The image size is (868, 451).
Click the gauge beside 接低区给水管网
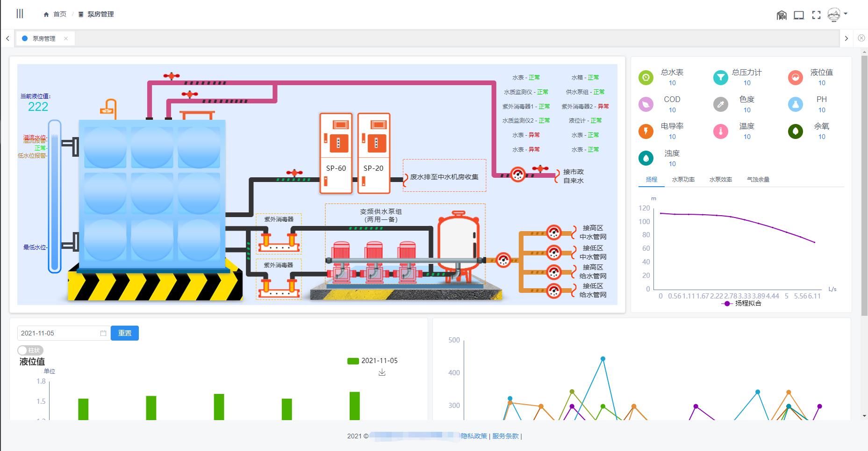tap(554, 291)
